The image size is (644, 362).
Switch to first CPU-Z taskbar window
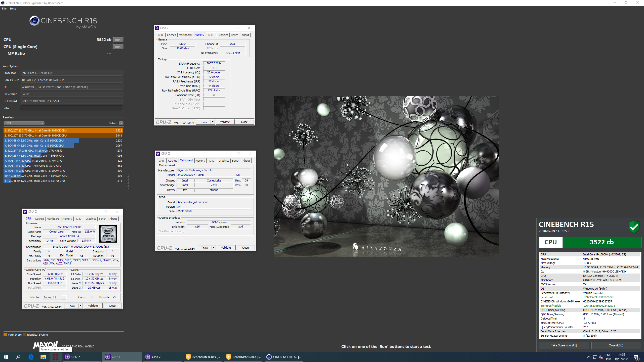point(82,357)
